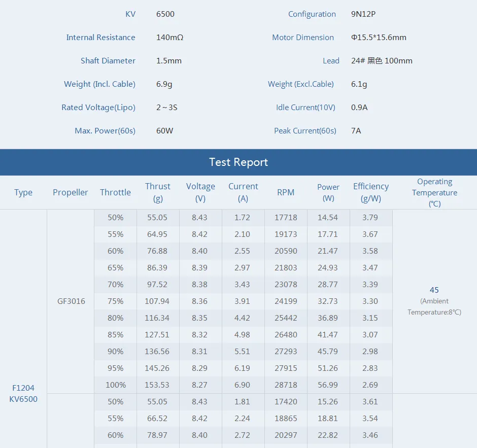Screen dimensions: 477x448
Task: Click the Lead specification entry
Action: point(331,60)
